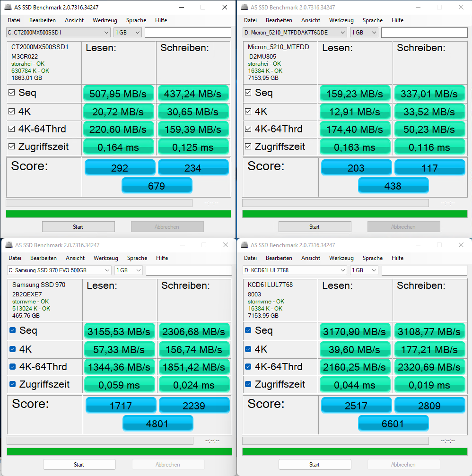Toggle Zugriffszeit checkbox in Micron 5210 window
This screenshot has height=476, width=472.
[x=248, y=147]
